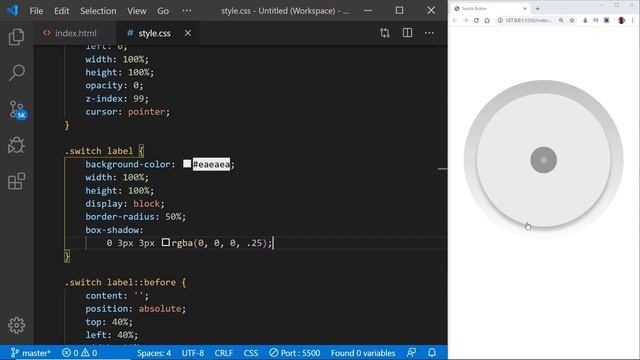Open the Extensions view
640x360 pixels.
(16, 181)
